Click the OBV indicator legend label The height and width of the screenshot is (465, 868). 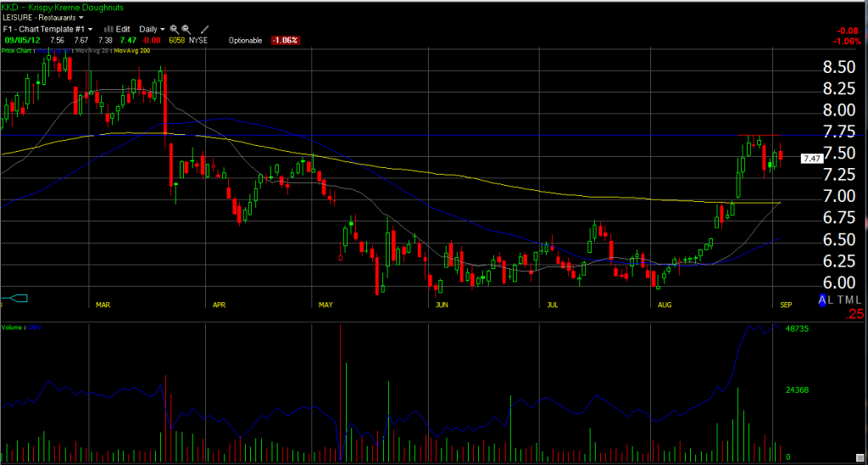(33, 328)
